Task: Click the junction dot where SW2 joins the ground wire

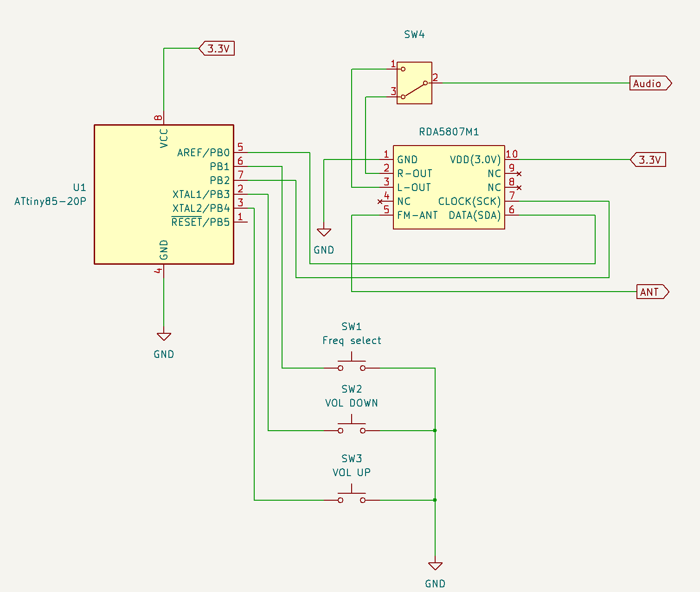Action: pyautogui.click(x=435, y=431)
